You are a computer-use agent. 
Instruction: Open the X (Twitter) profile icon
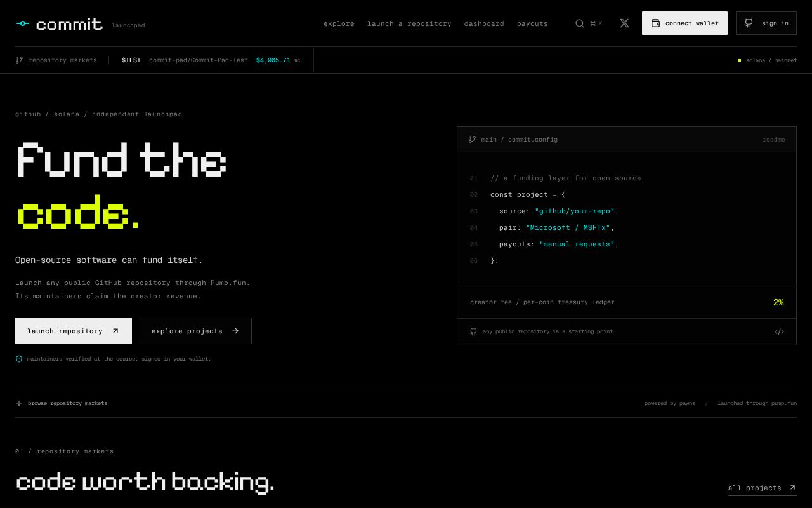point(624,23)
